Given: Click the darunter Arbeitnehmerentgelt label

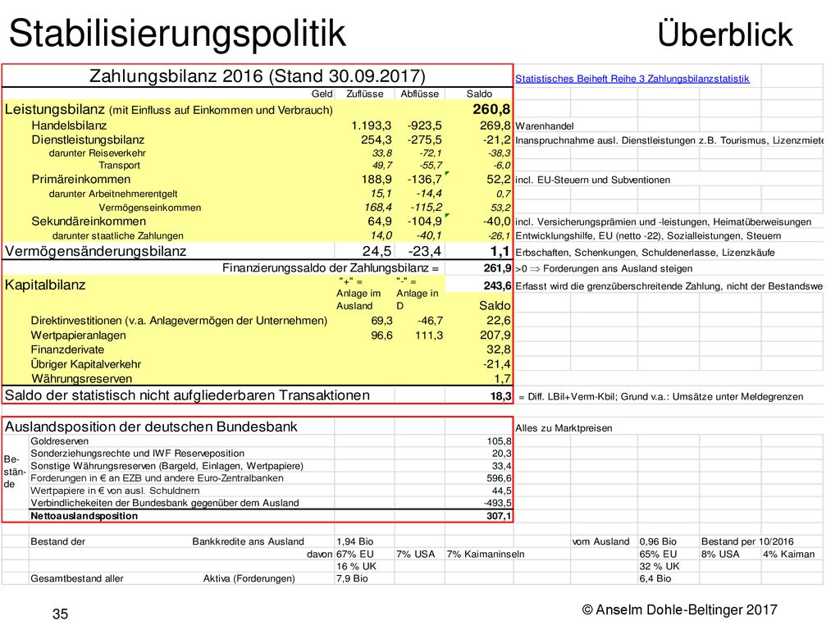Looking at the screenshot, I should 113,194.
